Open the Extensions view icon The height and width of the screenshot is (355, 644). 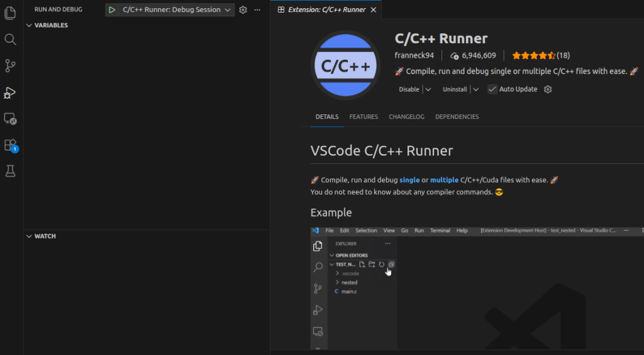(x=10, y=145)
